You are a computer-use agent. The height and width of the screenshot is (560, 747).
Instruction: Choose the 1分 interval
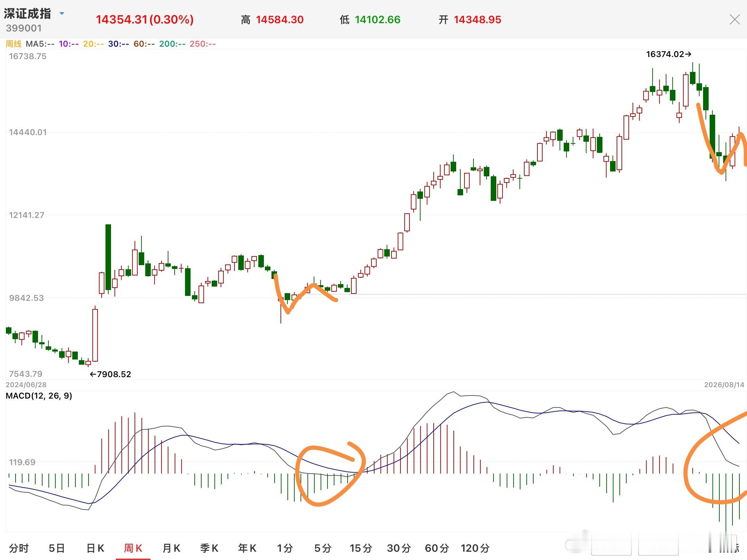[x=285, y=548]
